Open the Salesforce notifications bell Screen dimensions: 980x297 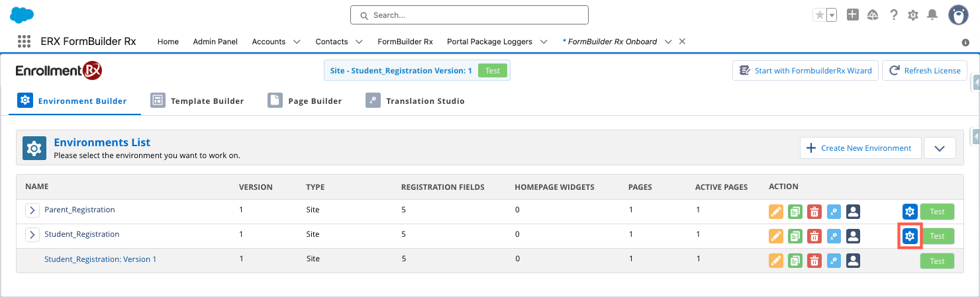[932, 15]
